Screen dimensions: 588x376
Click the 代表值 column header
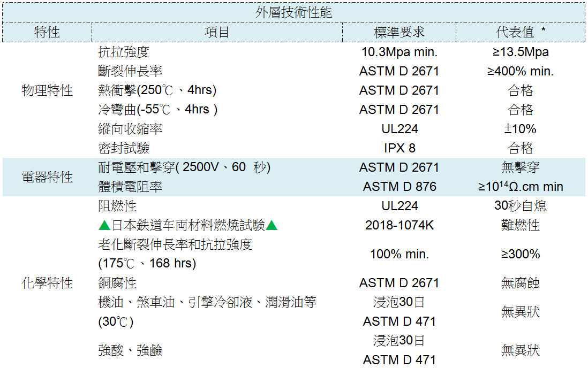tap(520, 32)
